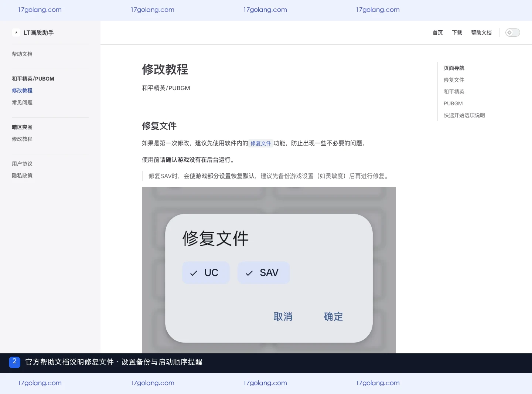Click the 和平精英/PUBGM sidebar group heading
Screen dimensions: 532x394
[x=33, y=79]
